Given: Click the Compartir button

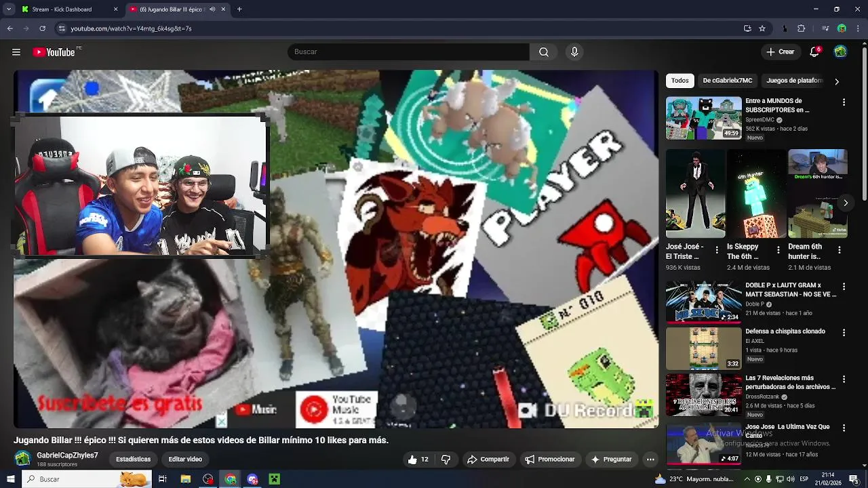Looking at the screenshot, I should click(488, 460).
